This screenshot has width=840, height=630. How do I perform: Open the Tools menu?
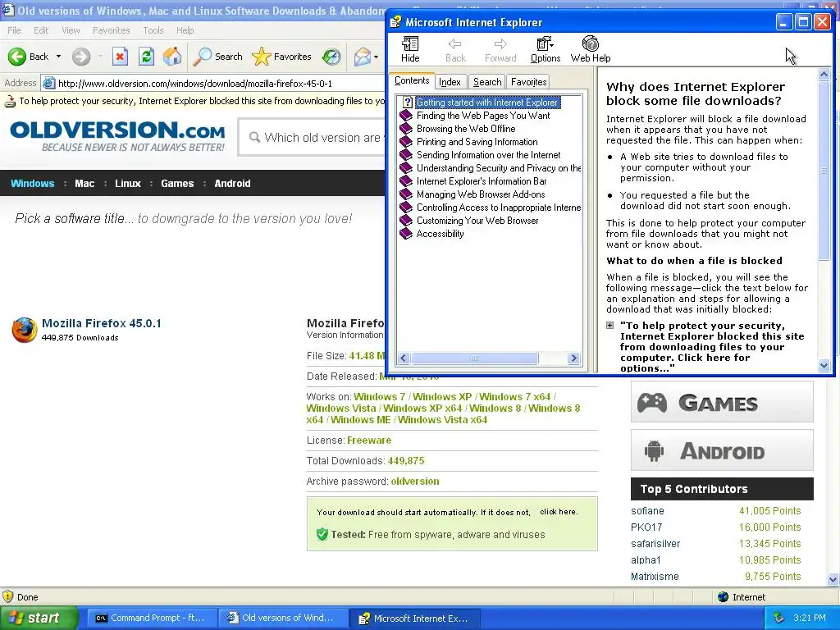[x=153, y=30]
